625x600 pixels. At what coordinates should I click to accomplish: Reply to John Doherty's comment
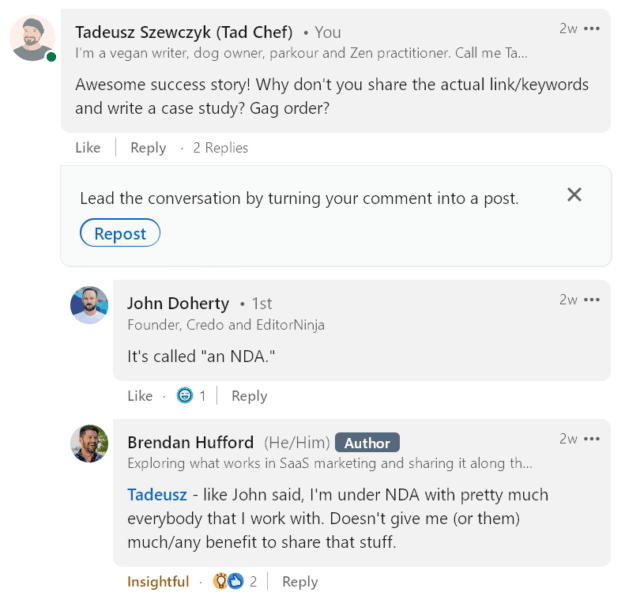point(249,395)
